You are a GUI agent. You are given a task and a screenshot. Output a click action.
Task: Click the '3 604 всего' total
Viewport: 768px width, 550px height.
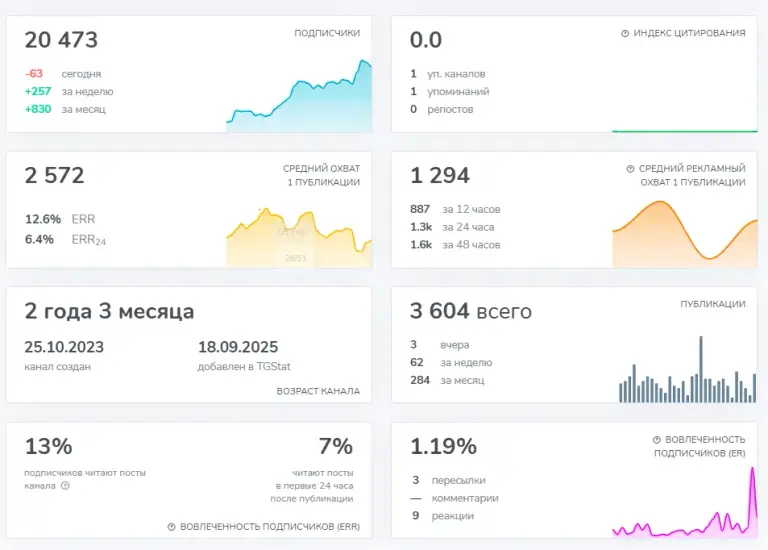point(471,311)
